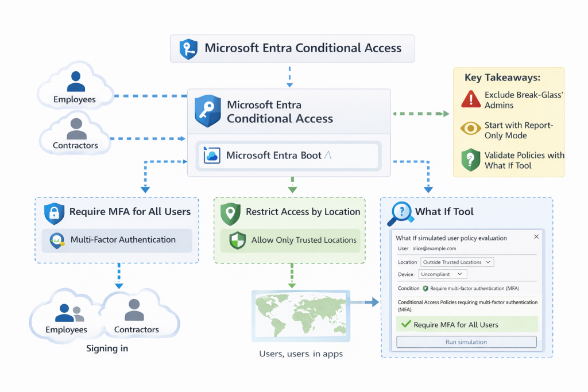Click the Location label in the dialog

point(408,262)
